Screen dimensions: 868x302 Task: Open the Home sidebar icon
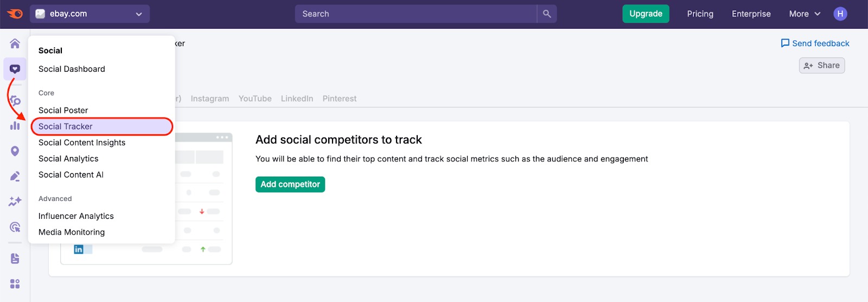(15, 43)
